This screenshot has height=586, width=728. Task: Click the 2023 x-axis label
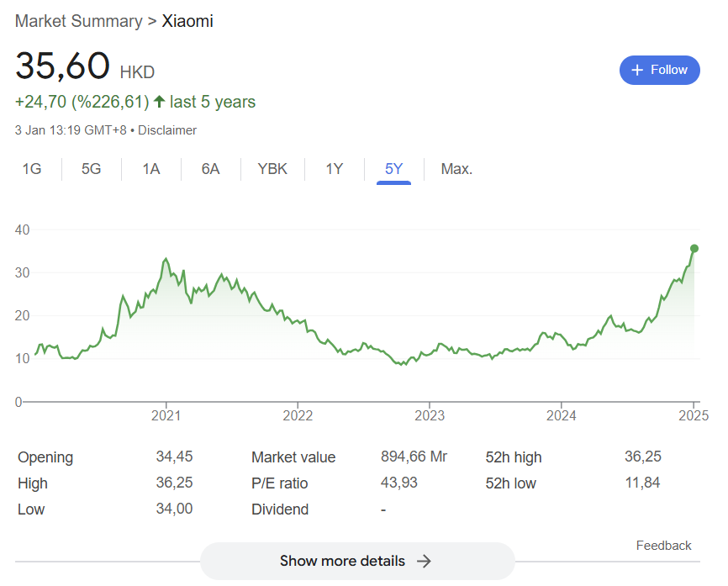tap(430, 415)
